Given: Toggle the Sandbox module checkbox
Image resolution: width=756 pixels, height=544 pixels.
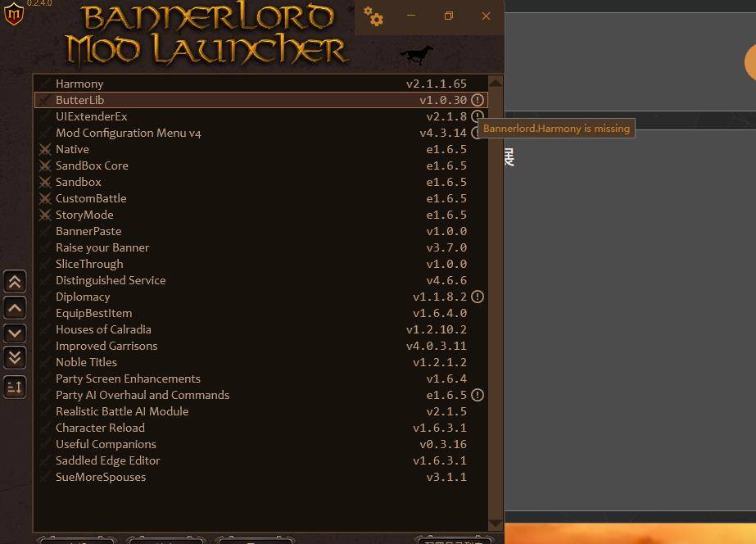Looking at the screenshot, I should coord(45,183).
